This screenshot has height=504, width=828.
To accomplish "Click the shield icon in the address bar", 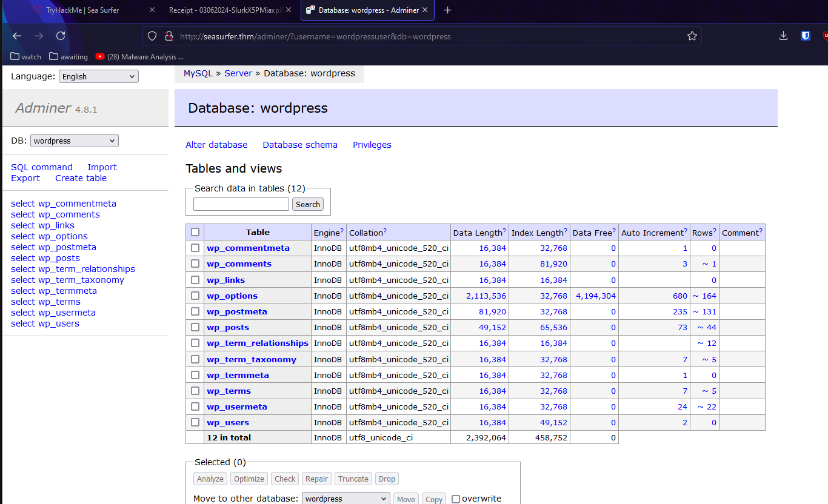I will (152, 36).
